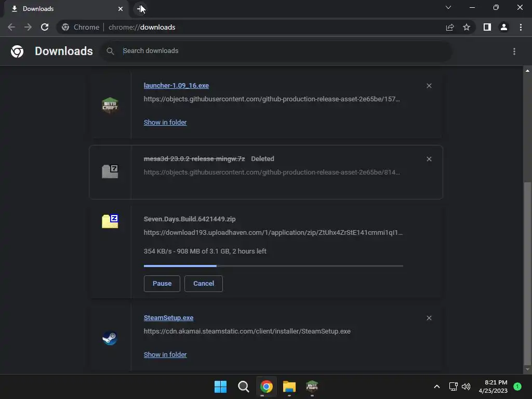Image resolution: width=532 pixels, height=399 pixels.
Task: Remove SteamSetup.exe from the list
Action: coord(429,318)
